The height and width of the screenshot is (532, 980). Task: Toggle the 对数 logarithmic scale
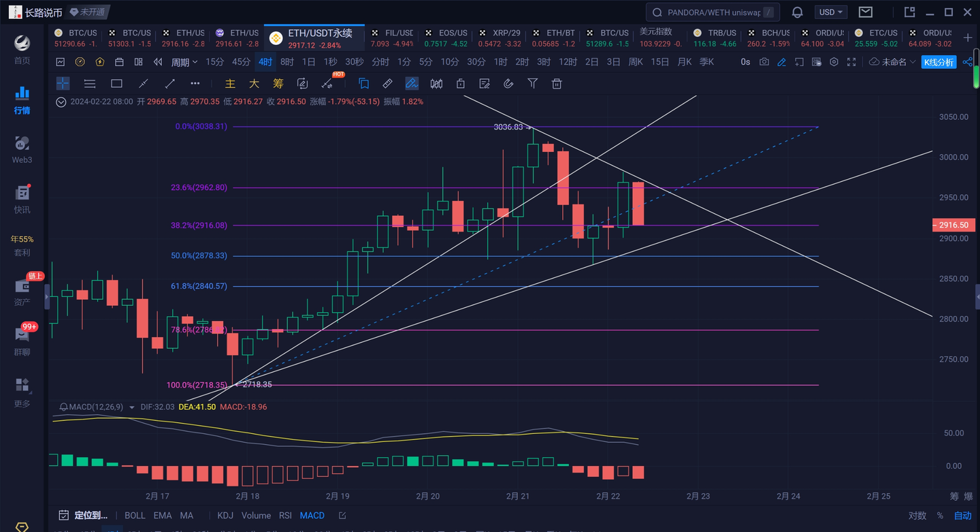tap(917, 516)
